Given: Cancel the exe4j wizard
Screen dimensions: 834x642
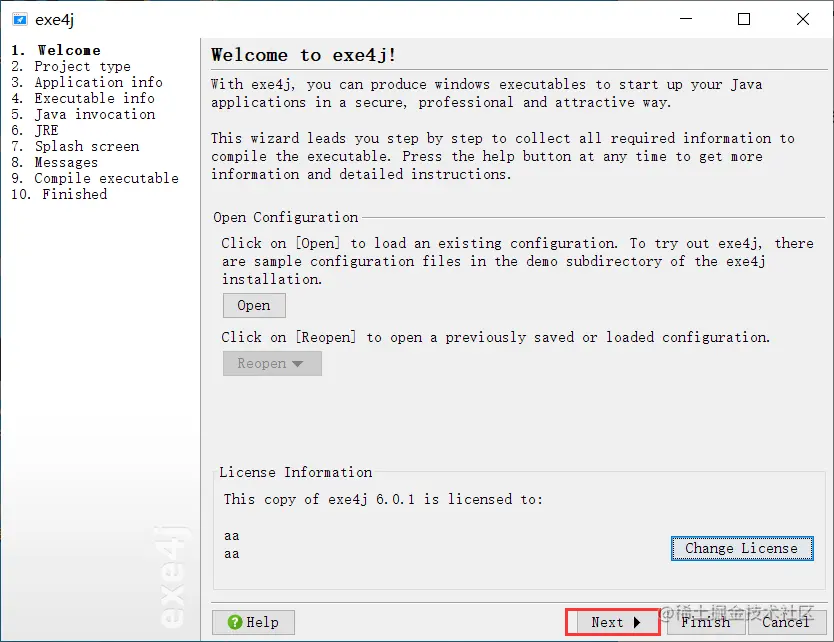Looking at the screenshot, I should pos(786,622).
